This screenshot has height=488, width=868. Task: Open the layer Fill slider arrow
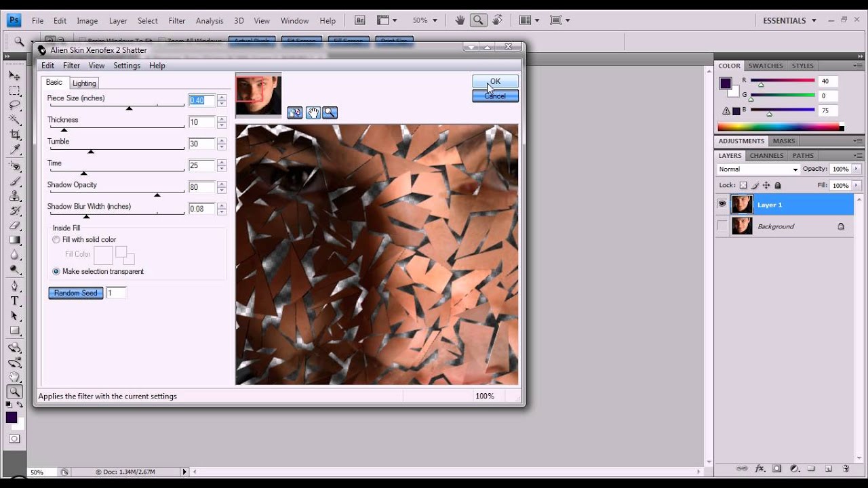(857, 185)
